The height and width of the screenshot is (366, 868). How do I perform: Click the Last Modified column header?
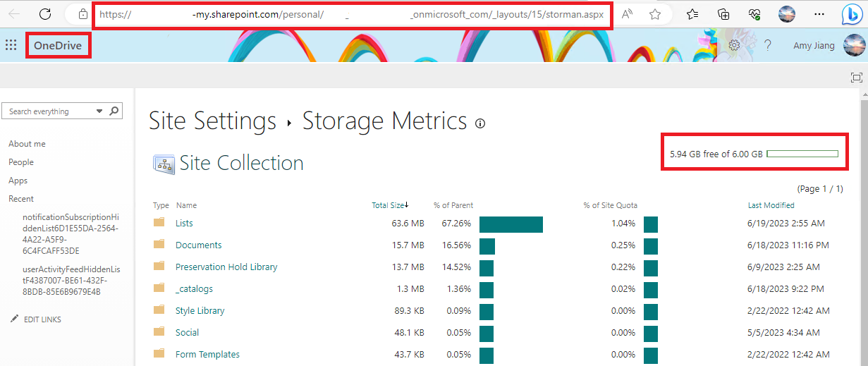click(771, 205)
